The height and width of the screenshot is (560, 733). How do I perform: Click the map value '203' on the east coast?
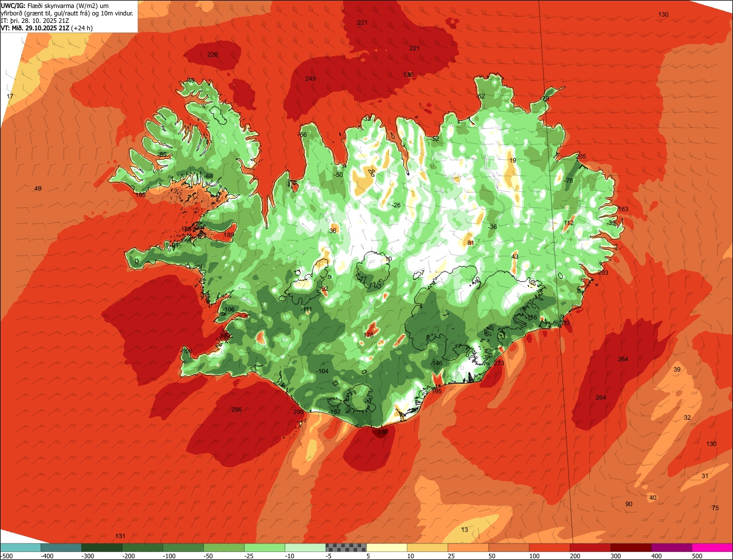click(x=603, y=273)
